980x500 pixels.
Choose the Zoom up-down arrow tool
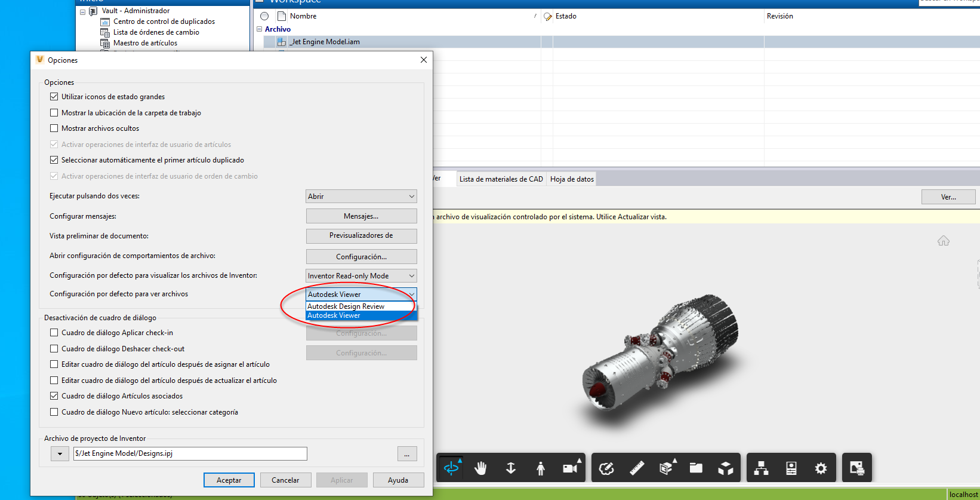[x=511, y=468]
